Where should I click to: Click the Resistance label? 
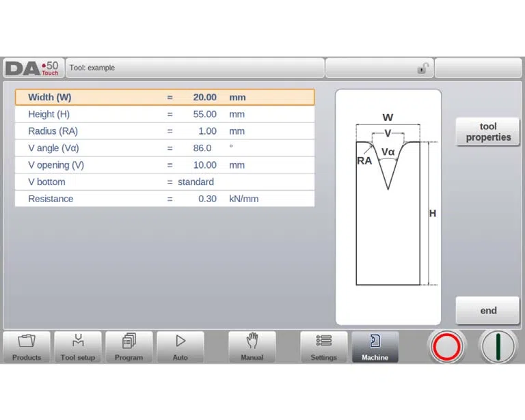coord(51,199)
